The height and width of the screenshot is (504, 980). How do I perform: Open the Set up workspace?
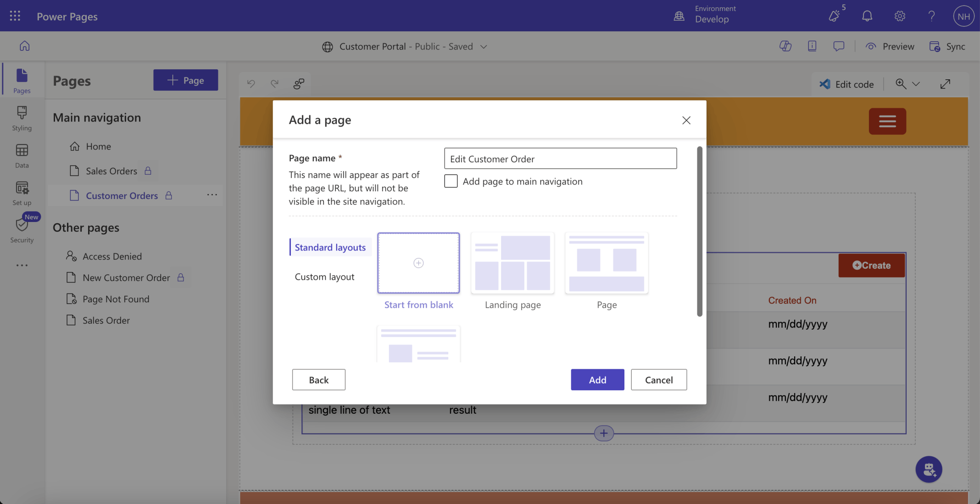pos(22,193)
